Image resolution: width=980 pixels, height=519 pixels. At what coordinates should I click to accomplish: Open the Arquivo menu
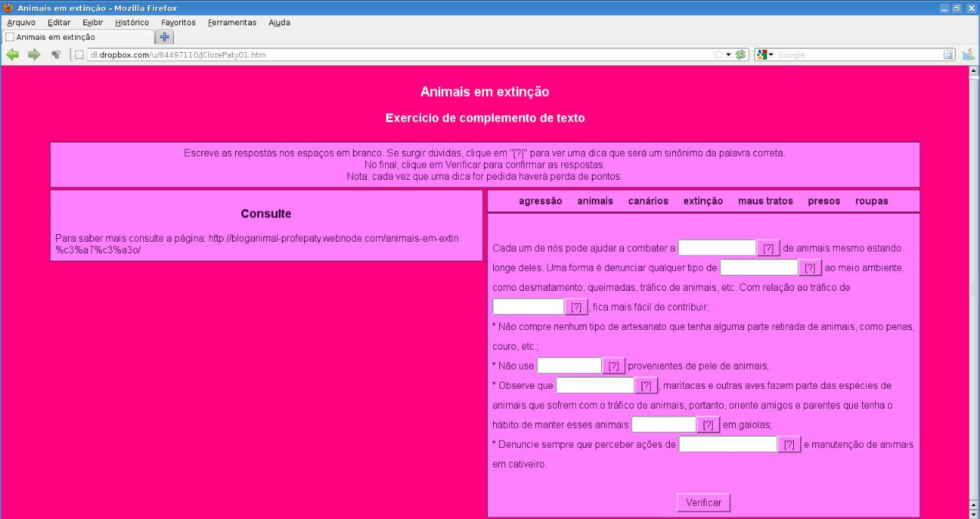click(21, 22)
